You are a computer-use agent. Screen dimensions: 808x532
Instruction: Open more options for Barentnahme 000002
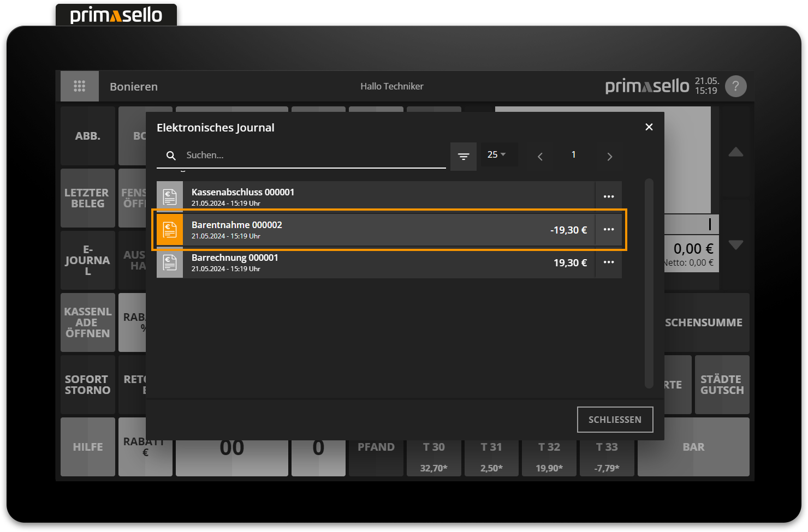click(609, 230)
